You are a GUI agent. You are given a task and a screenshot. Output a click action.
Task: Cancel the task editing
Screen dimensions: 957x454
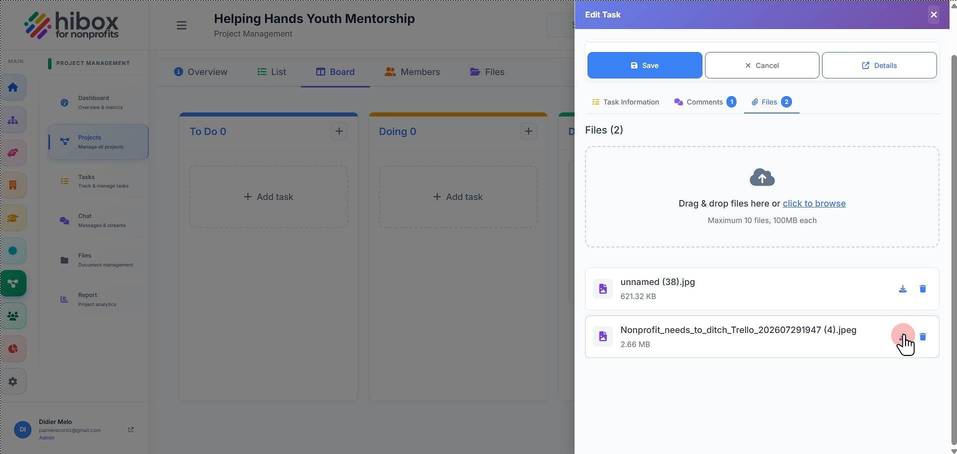[x=762, y=65]
